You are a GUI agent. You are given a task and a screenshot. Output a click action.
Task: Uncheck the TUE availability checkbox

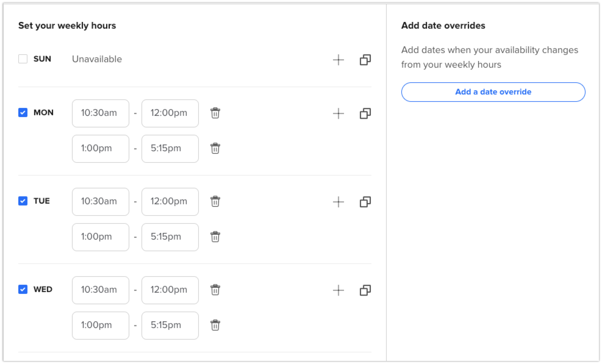(23, 201)
